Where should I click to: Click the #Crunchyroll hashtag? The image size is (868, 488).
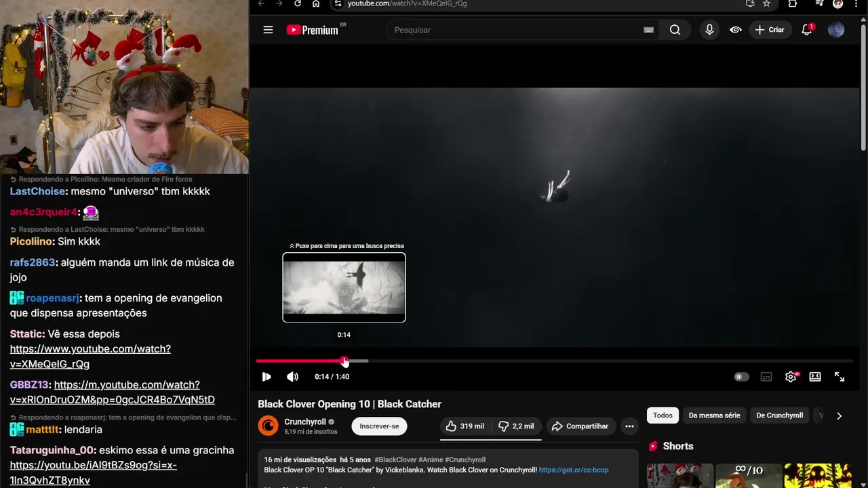point(465,460)
